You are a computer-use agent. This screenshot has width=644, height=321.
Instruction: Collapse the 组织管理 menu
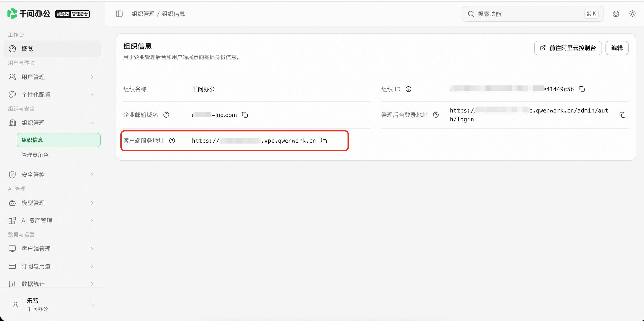(52, 123)
